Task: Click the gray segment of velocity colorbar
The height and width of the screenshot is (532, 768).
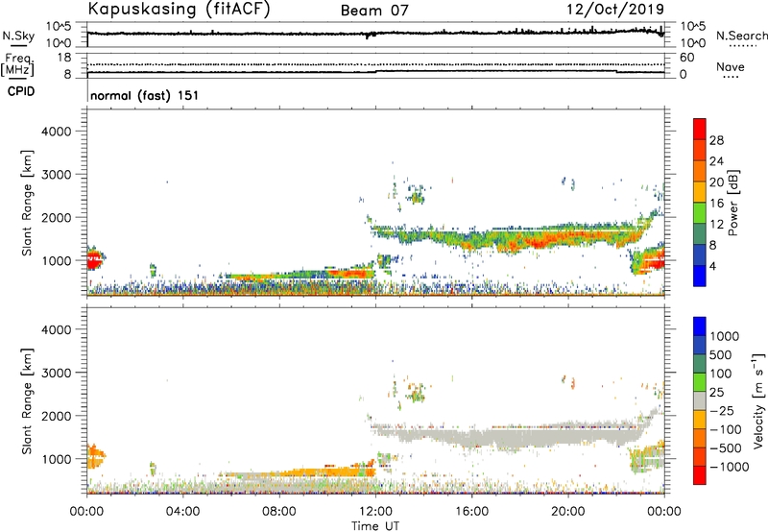Action: 700,401
